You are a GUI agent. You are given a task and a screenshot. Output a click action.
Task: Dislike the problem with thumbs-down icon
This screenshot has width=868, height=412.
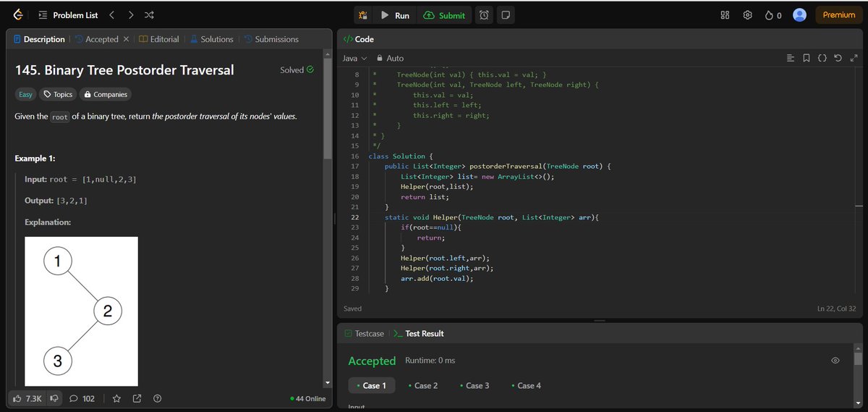tap(54, 398)
